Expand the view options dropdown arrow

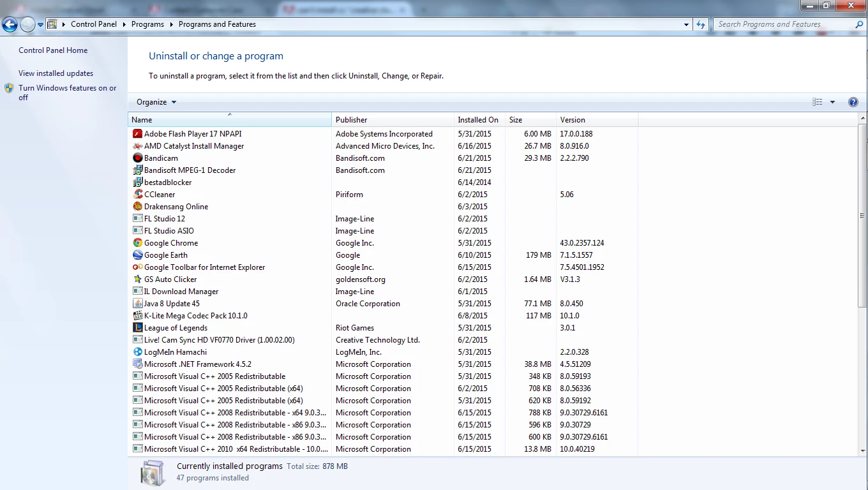tap(832, 102)
